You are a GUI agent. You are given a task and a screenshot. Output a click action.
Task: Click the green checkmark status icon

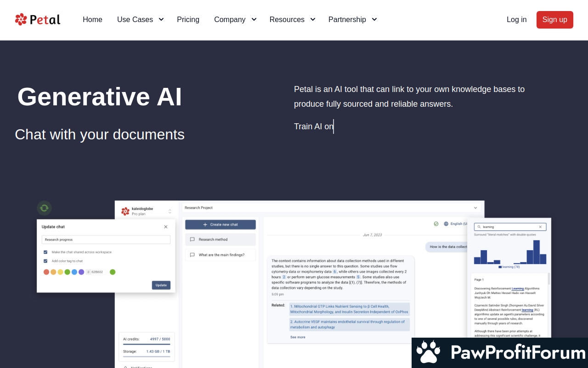436,224
